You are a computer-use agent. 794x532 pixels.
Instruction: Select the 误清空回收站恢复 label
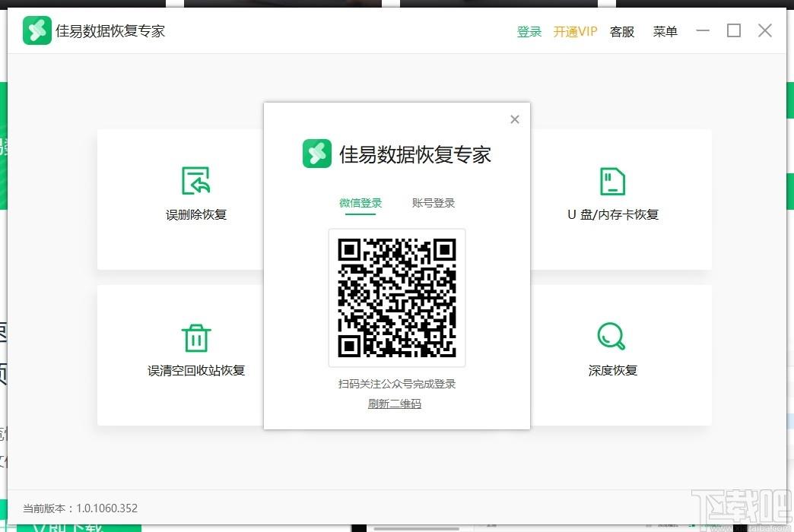tap(196, 371)
